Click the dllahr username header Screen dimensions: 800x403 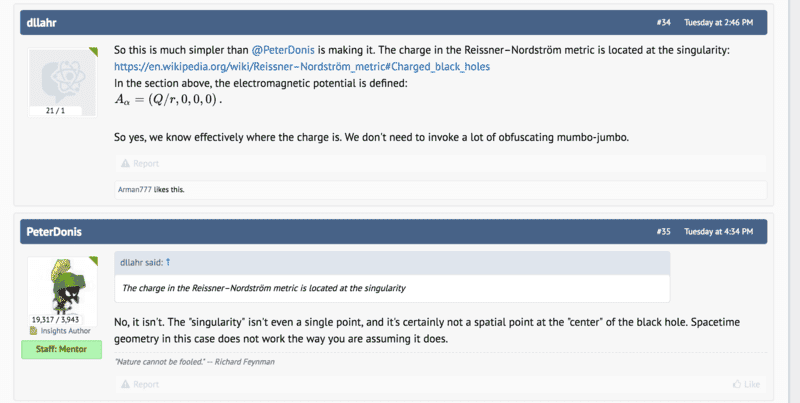point(41,22)
